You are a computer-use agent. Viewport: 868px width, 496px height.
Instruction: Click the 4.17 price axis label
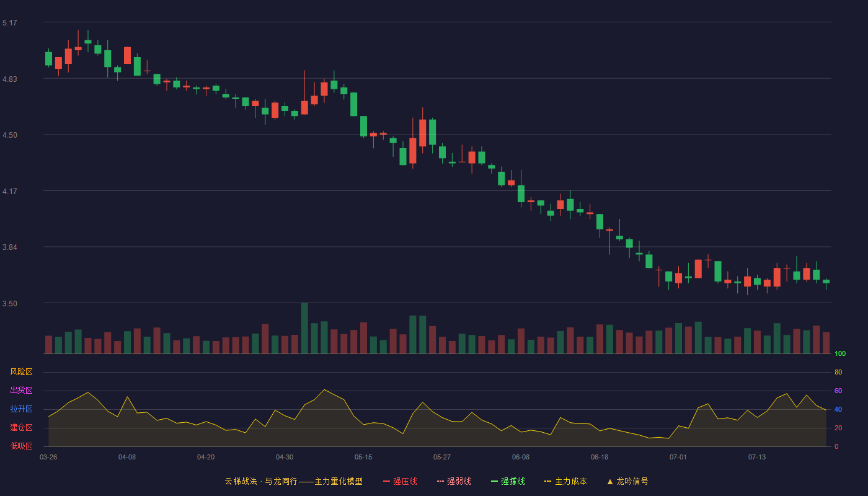coord(10,192)
